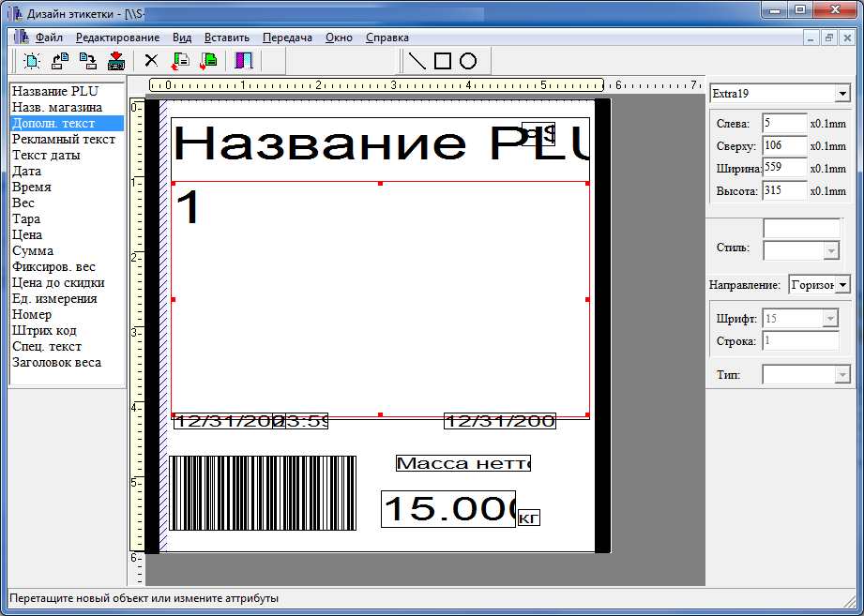The width and height of the screenshot is (864, 616).
Task: Click the Слева input field
Action: click(783, 123)
